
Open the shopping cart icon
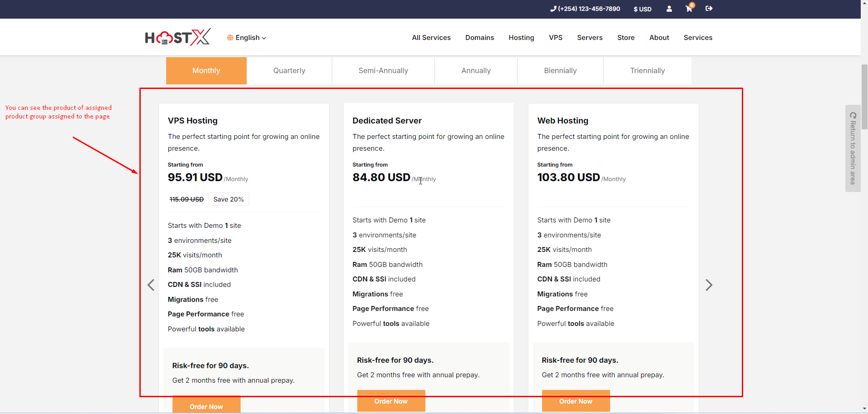pyautogui.click(x=689, y=9)
